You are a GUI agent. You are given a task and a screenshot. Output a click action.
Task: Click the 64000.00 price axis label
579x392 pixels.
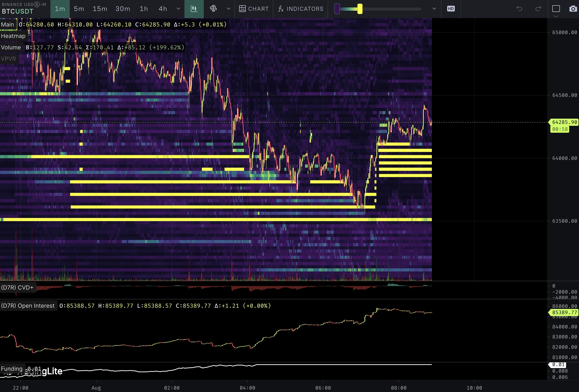[x=565, y=158]
